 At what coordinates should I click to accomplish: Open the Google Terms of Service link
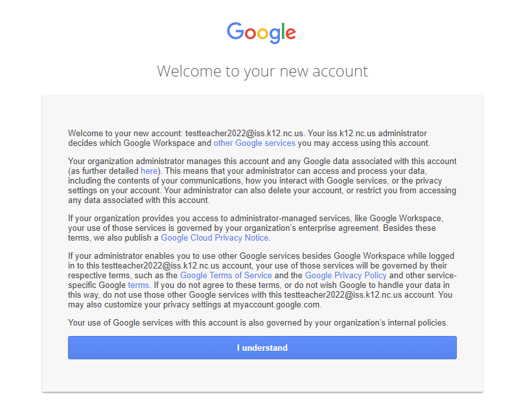pyautogui.click(x=226, y=275)
